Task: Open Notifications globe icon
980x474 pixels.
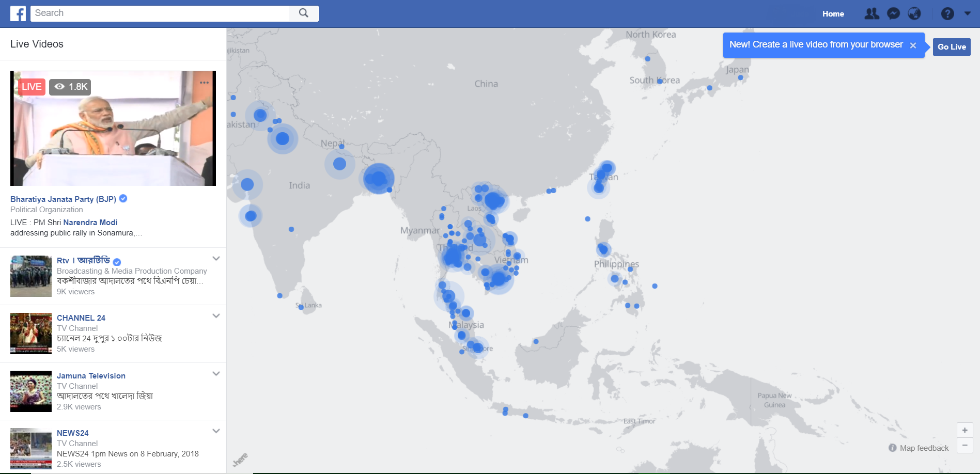Action: pyautogui.click(x=914, y=14)
